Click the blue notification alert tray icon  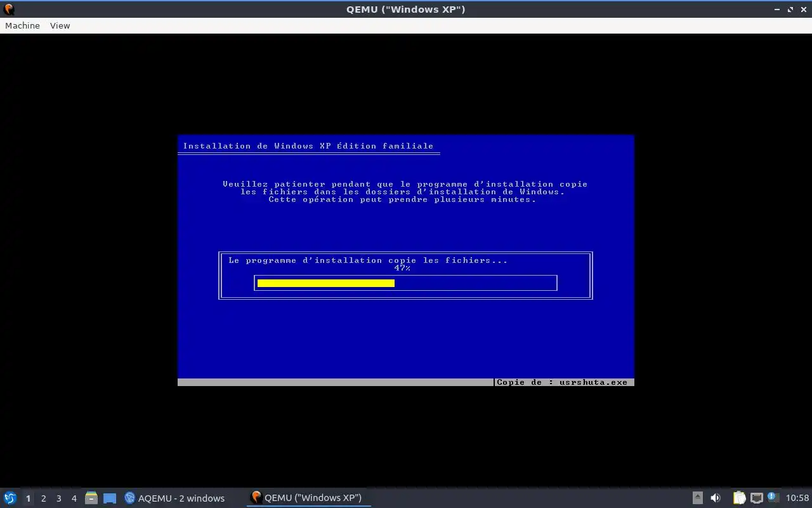[x=773, y=497]
